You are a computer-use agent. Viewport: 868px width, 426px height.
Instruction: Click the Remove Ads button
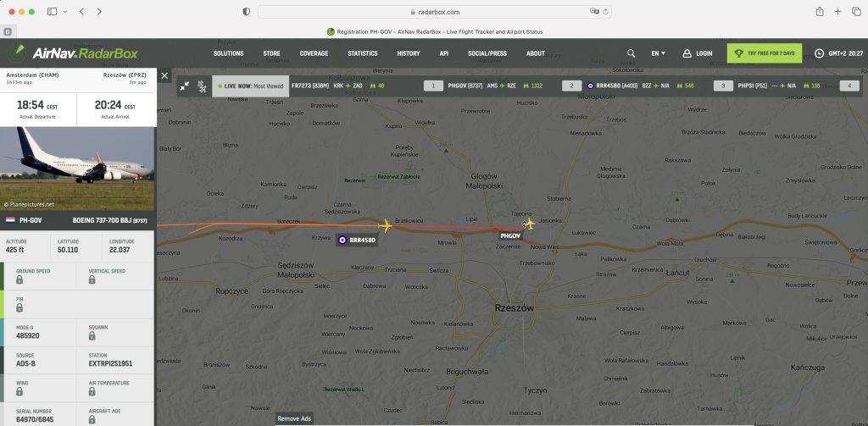click(x=294, y=419)
